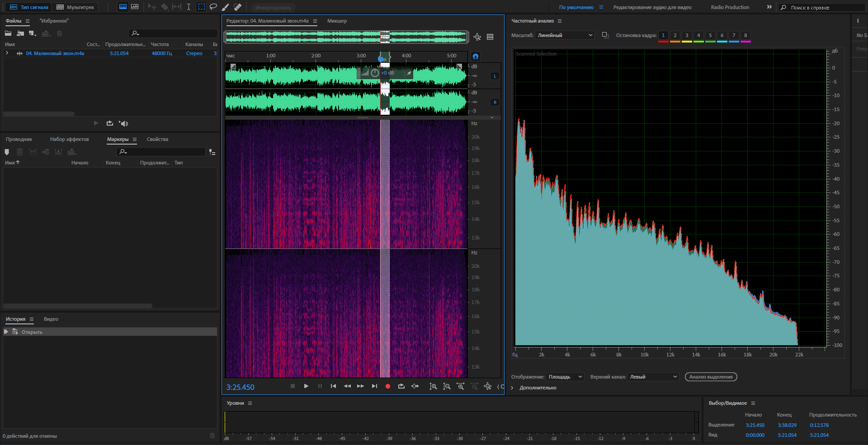Screen dimensions: 868x445
Task: Start playback with the Play button
Action: 306,386
